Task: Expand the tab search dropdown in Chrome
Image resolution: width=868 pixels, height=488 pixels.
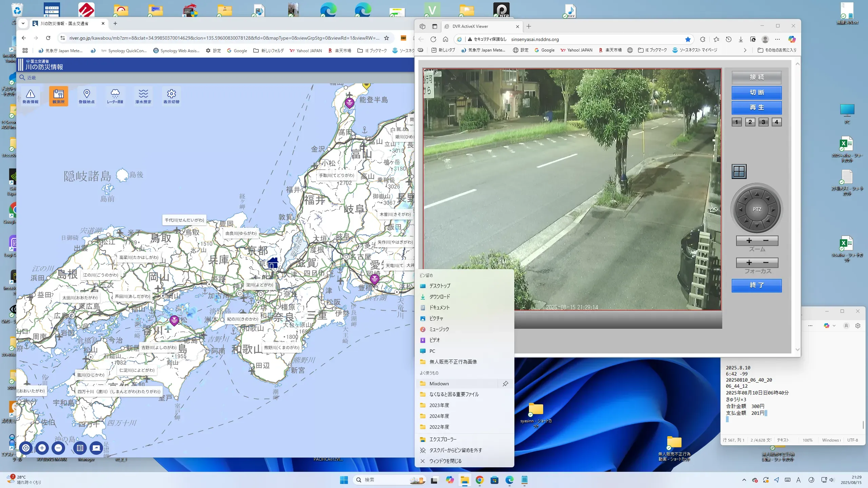Action: [23, 23]
